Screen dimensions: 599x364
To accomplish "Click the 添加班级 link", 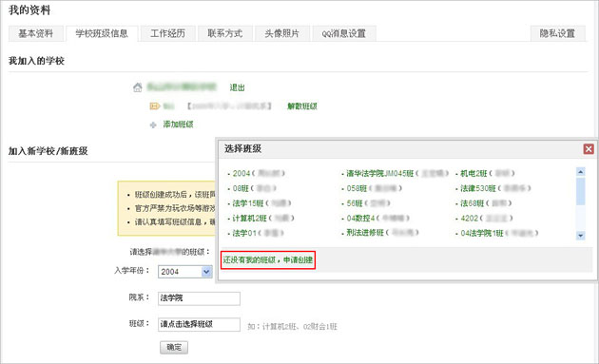I will (x=178, y=125).
